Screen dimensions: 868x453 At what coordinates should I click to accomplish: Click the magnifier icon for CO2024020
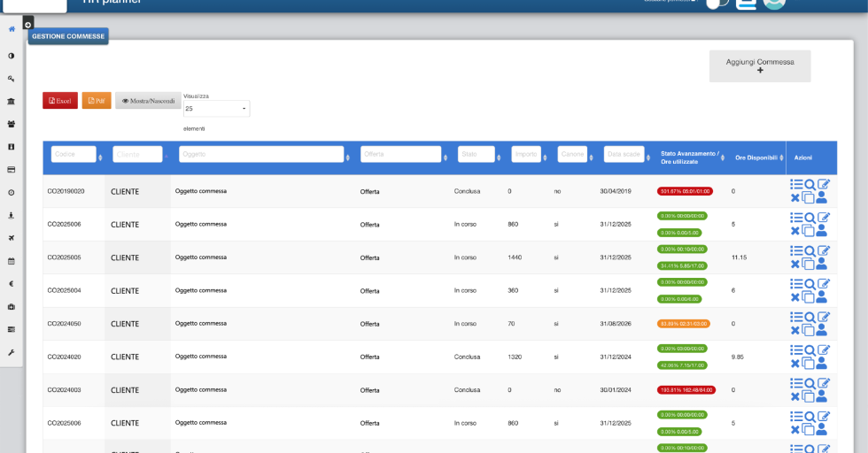810,350
